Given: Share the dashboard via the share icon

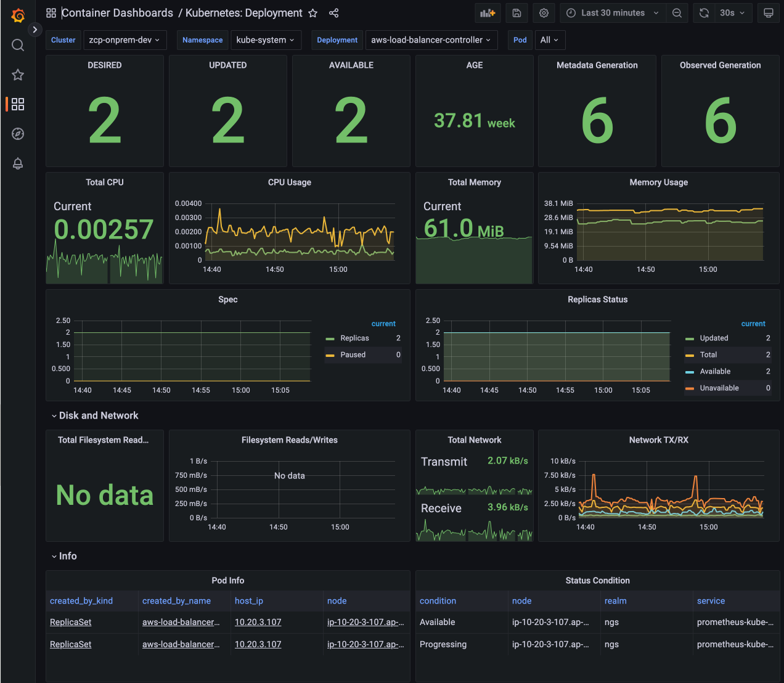Looking at the screenshot, I should coord(334,13).
